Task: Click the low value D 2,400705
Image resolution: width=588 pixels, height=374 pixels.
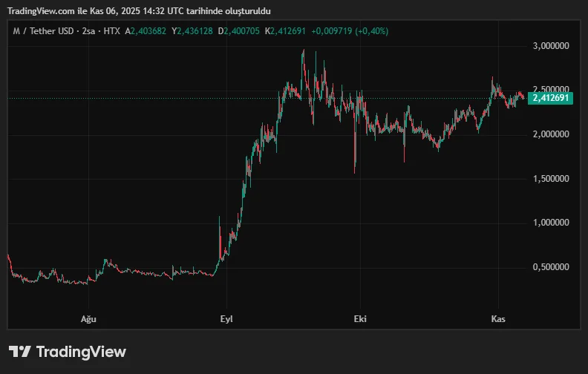Action: point(241,31)
